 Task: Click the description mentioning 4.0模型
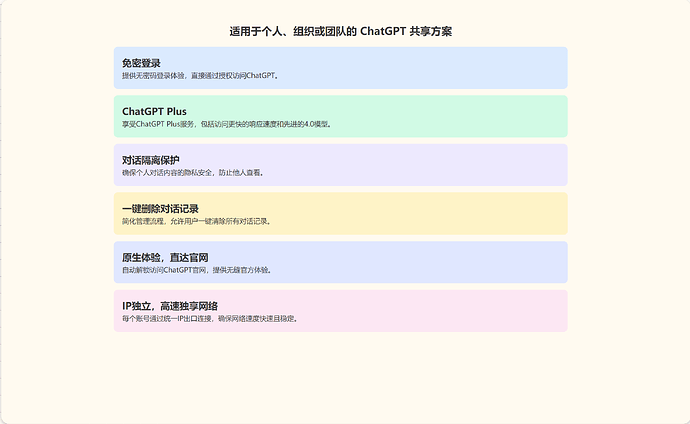point(226,124)
